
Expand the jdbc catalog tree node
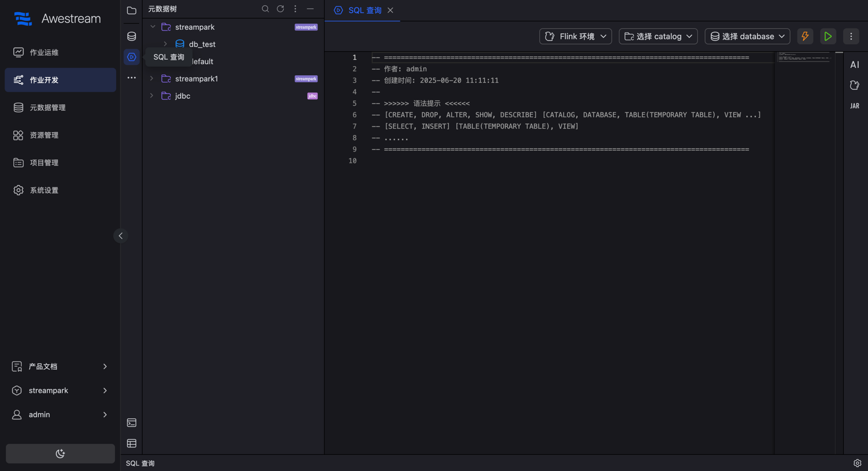click(152, 96)
